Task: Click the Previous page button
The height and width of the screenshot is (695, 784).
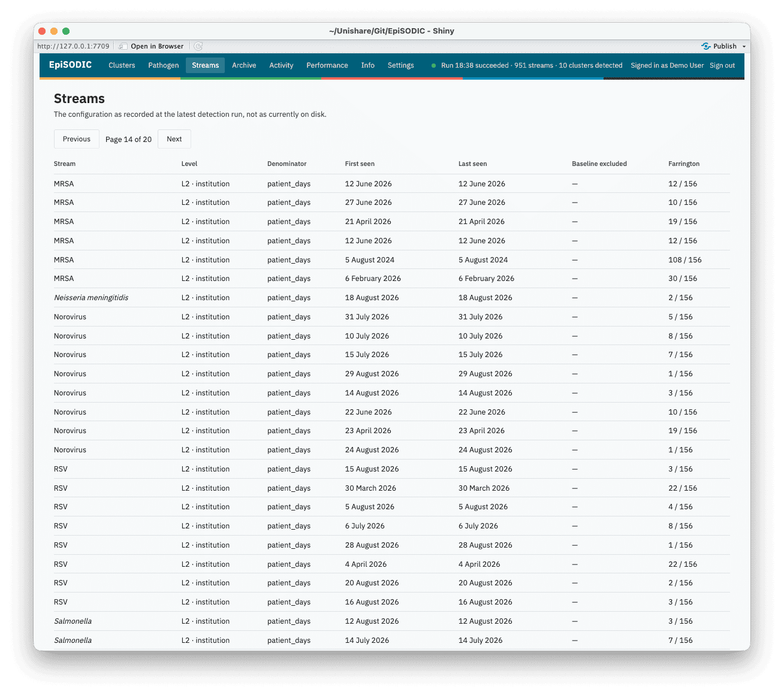Action: point(77,139)
